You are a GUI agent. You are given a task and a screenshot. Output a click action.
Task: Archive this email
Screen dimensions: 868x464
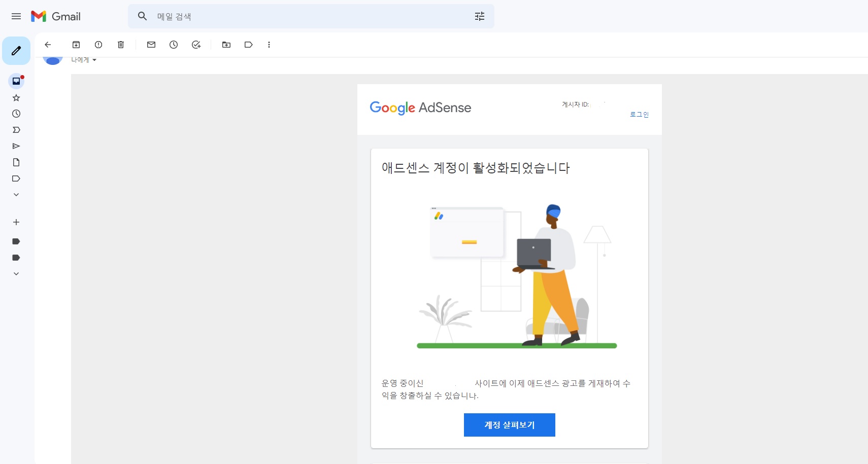(76, 45)
